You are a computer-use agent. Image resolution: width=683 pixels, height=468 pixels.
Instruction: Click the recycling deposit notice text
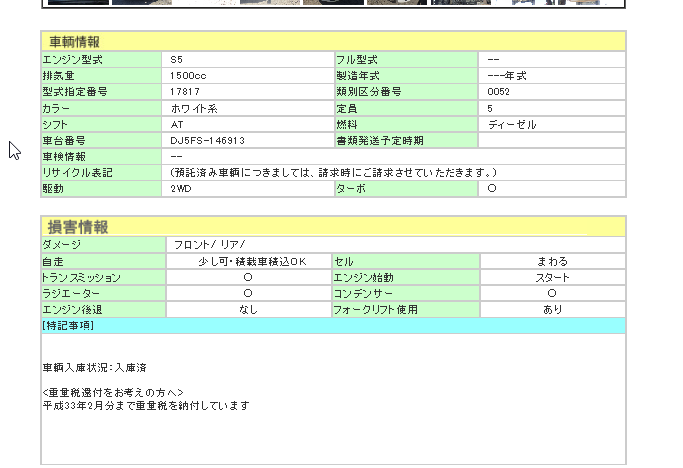coord(333,173)
